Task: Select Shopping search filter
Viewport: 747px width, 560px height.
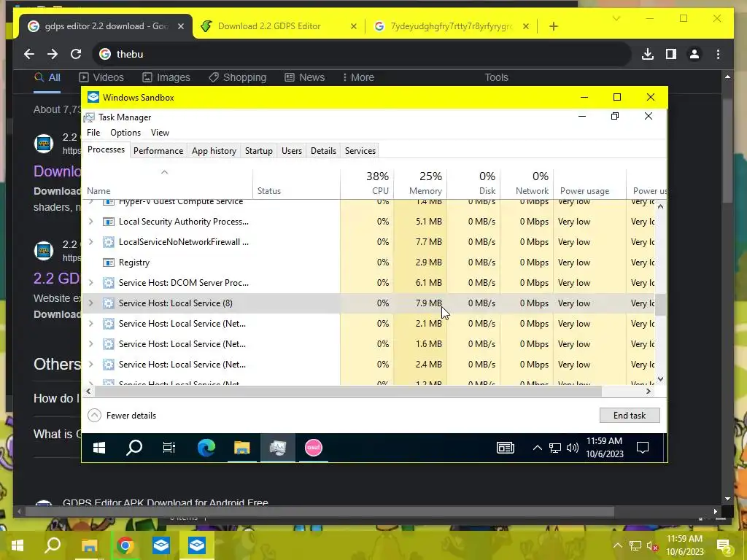Action: click(238, 77)
